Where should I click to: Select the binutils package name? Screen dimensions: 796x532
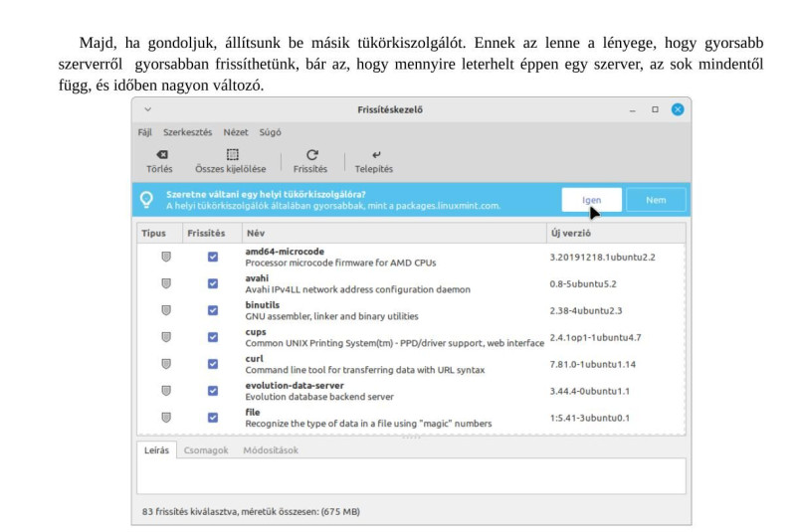(263, 305)
